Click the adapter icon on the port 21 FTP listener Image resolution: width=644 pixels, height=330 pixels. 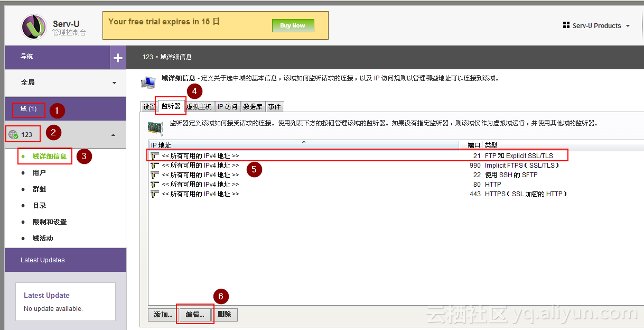point(153,155)
